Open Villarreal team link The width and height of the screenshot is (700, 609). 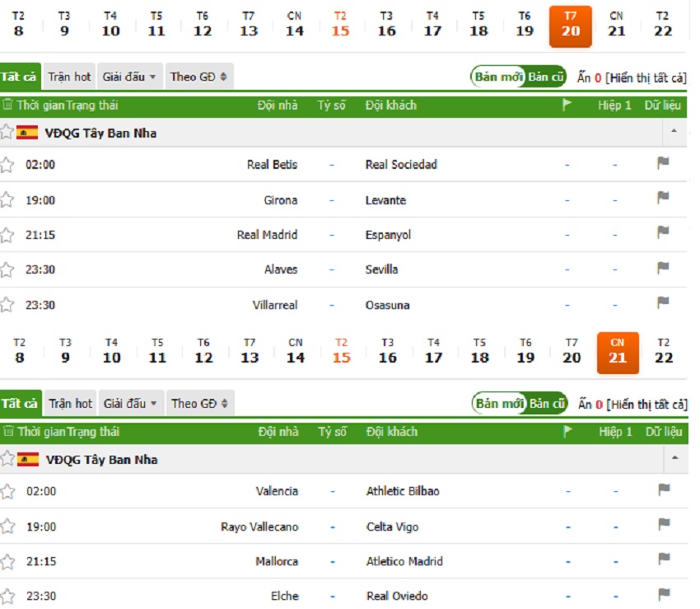[275, 305]
